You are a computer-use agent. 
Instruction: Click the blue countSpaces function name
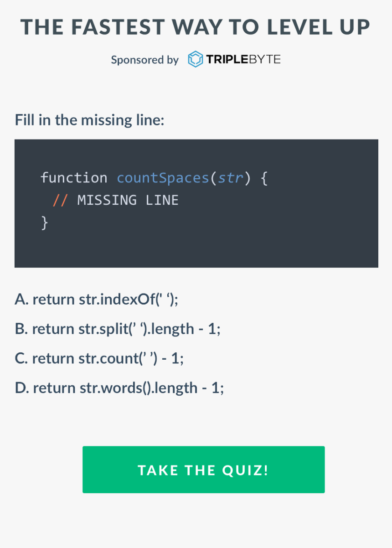coord(163,177)
